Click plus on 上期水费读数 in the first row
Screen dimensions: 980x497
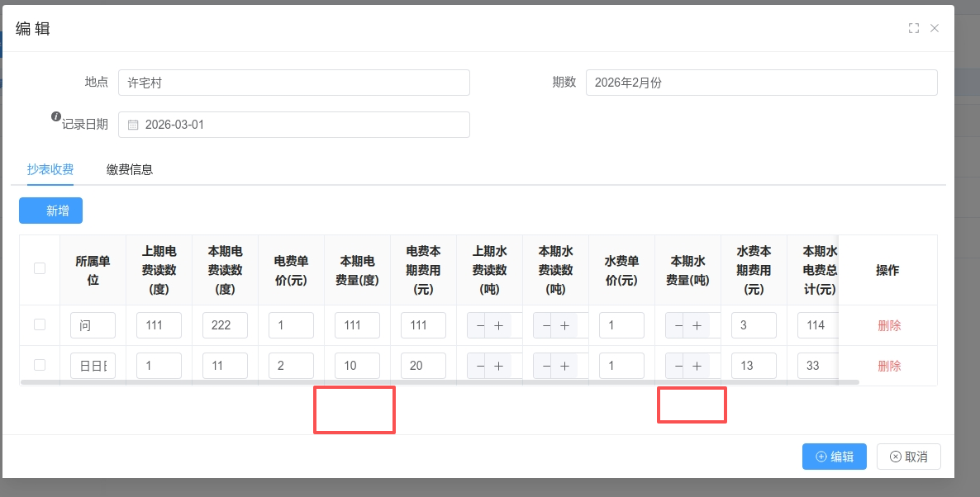pyautogui.click(x=498, y=325)
